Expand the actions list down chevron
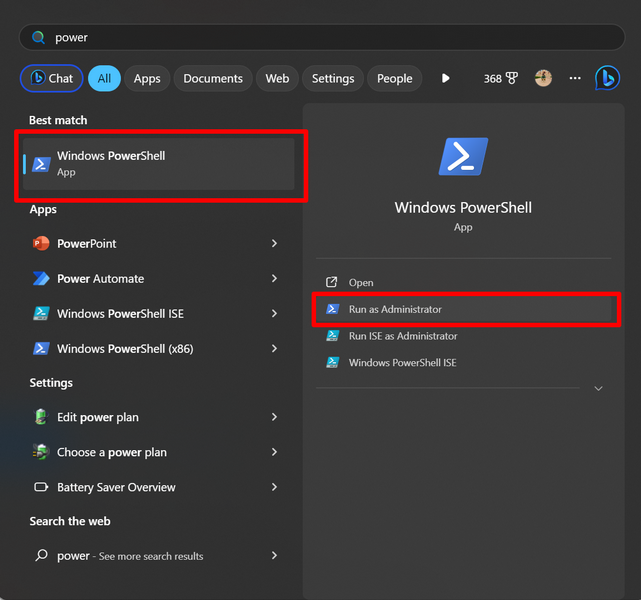This screenshot has width=641, height=600. (x=598, y=388)
